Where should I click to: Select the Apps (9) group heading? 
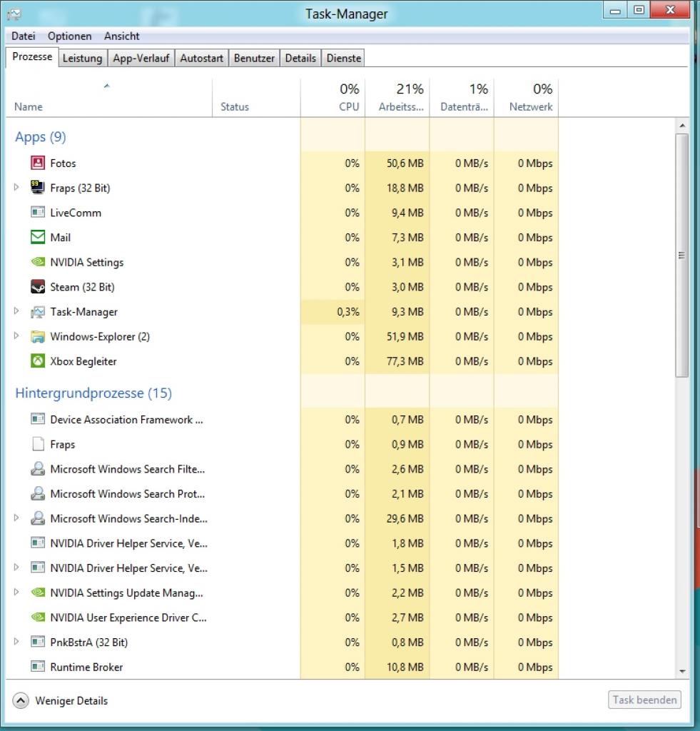tap(41, 136)
